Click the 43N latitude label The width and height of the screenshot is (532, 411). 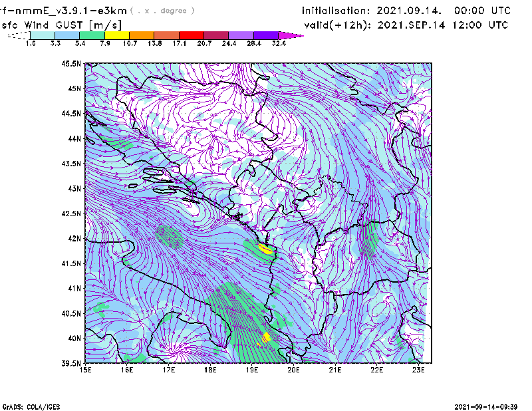74,188
